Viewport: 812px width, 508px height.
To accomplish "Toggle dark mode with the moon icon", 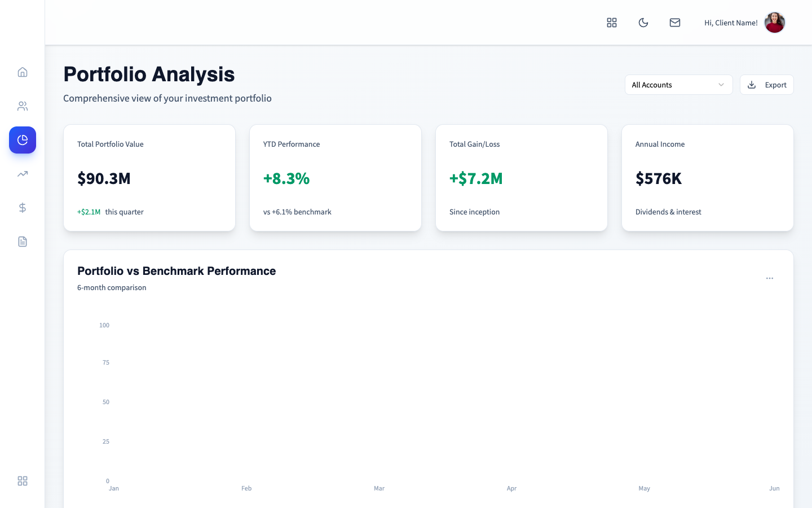I will (x=643, y=23).
